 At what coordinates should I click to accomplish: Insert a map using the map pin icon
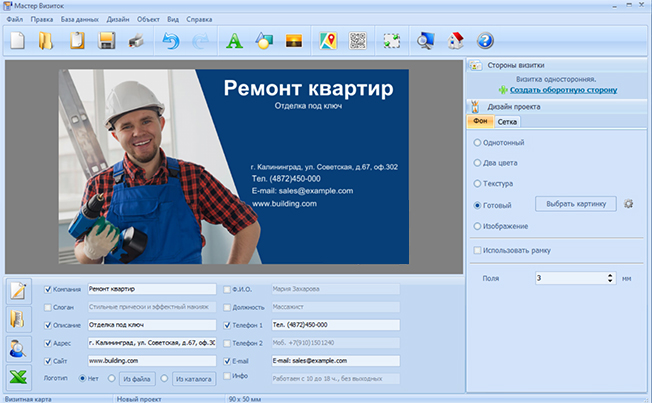pos(328,41)
